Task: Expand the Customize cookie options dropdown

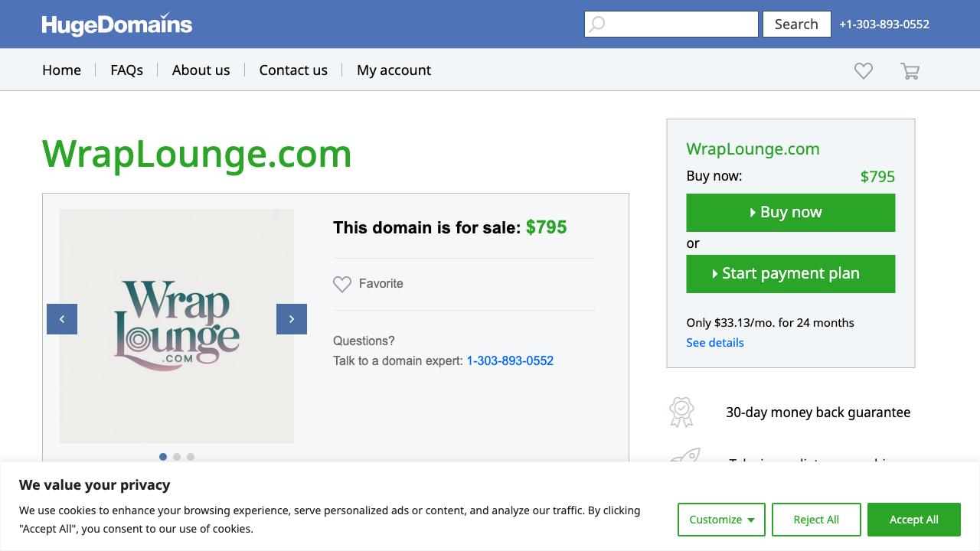Action: pyautogui.click(x=721, y=520)
